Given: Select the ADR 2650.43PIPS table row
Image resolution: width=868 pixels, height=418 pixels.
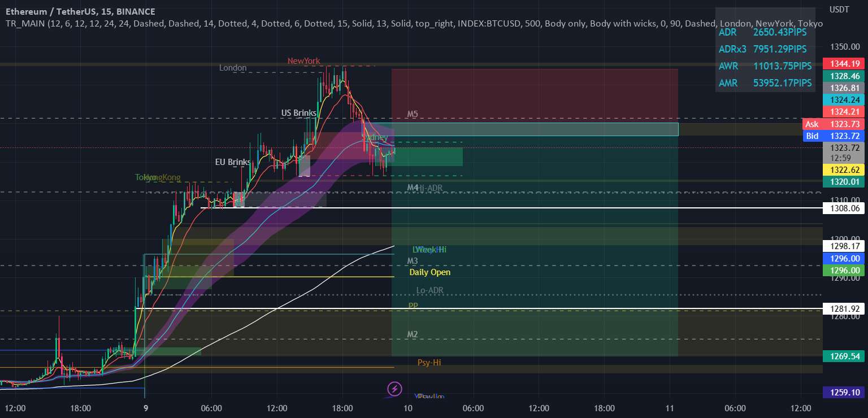Looking at the screenshot, I should click(x=765, y=32).
